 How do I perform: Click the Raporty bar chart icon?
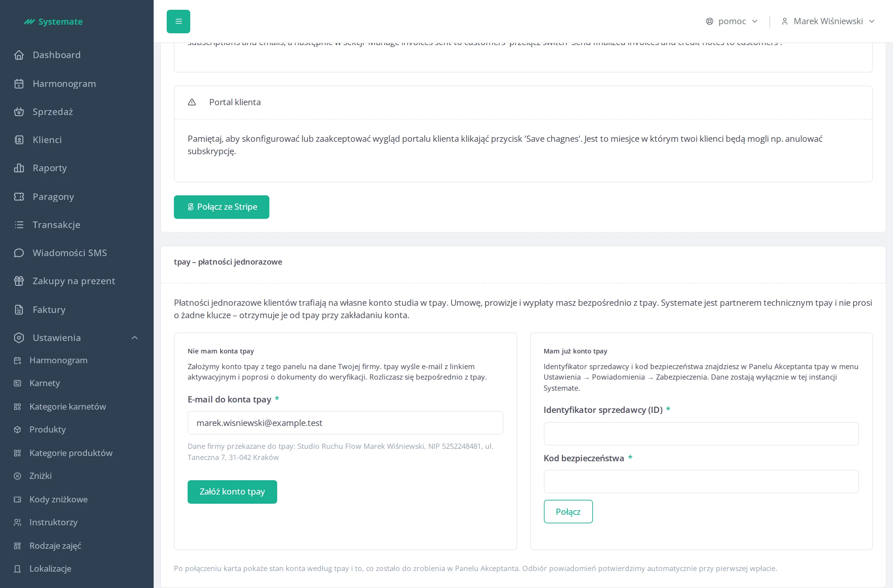click(x=19, y=168)
